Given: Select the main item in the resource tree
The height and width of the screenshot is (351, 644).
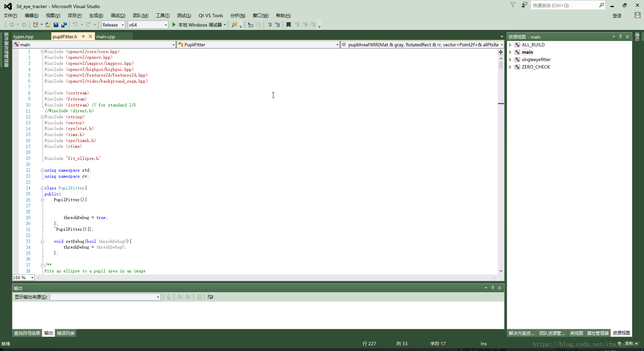Looking at the screenshot, I should (x=527, y=52).
